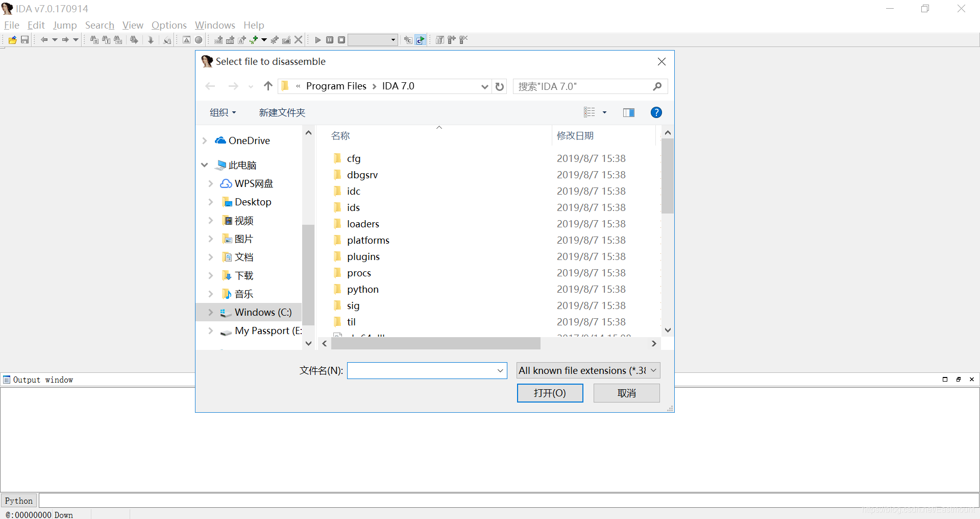Click the green plus structure icon
The height and width of the screenshot is (519, 980).
pos(254,40)
